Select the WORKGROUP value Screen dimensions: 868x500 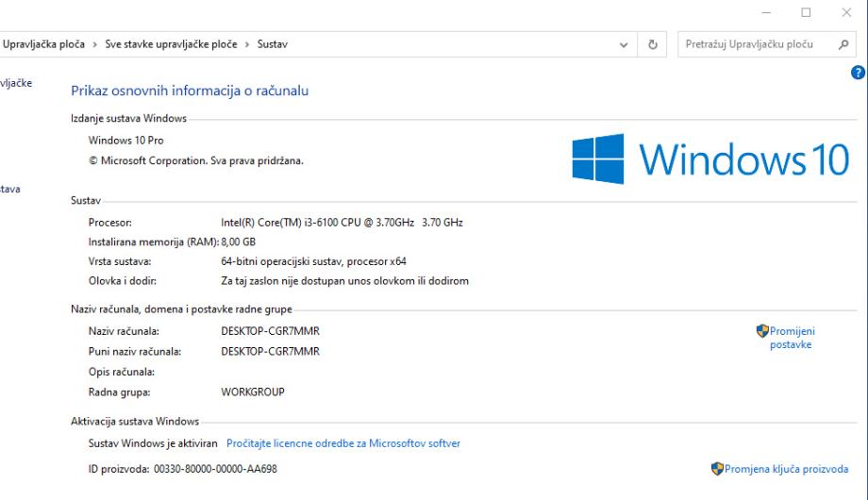[x=253, y=392]
